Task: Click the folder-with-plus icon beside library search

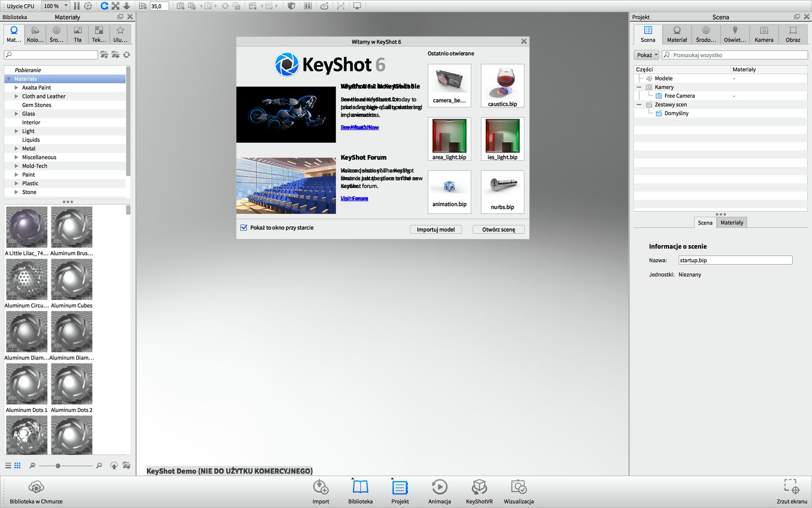Action: tap(104, 55)
